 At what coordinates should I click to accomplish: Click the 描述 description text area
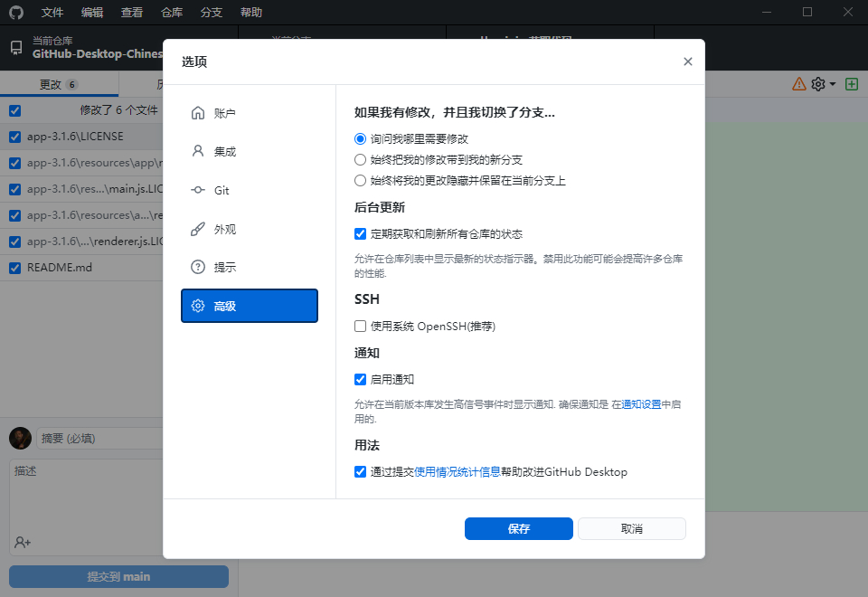87,507
